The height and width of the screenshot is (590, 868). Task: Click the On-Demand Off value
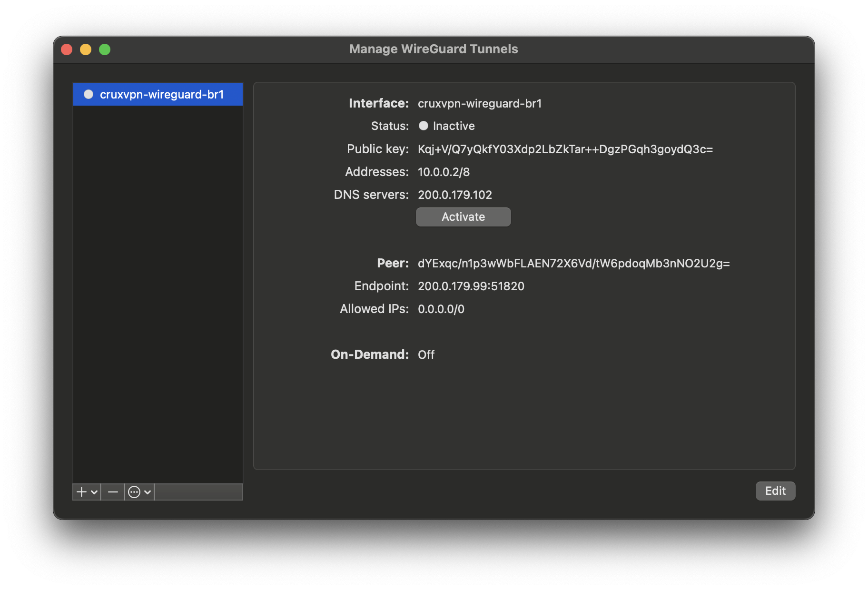426,354
